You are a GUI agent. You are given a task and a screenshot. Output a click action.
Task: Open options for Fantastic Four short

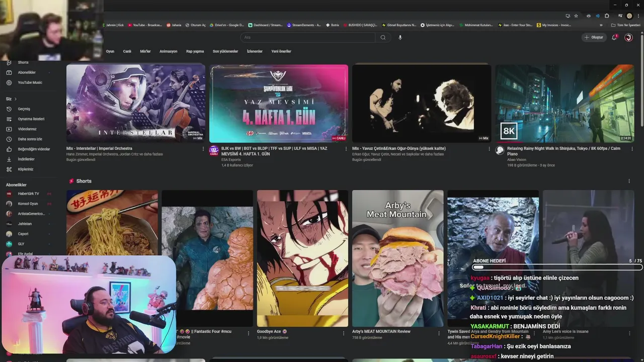click(248, 333)
